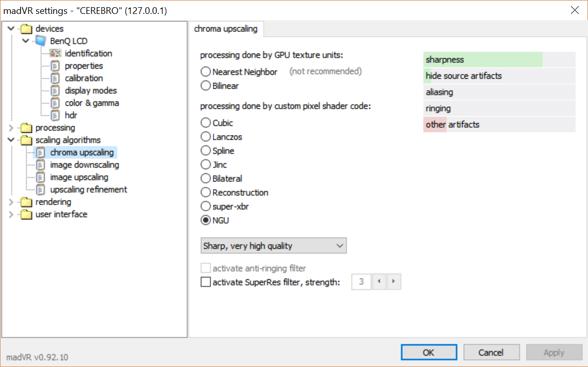The image size is (588, 367).
Task: Select the Jinc chroma upscaling option
Action: tap(206, 165)
